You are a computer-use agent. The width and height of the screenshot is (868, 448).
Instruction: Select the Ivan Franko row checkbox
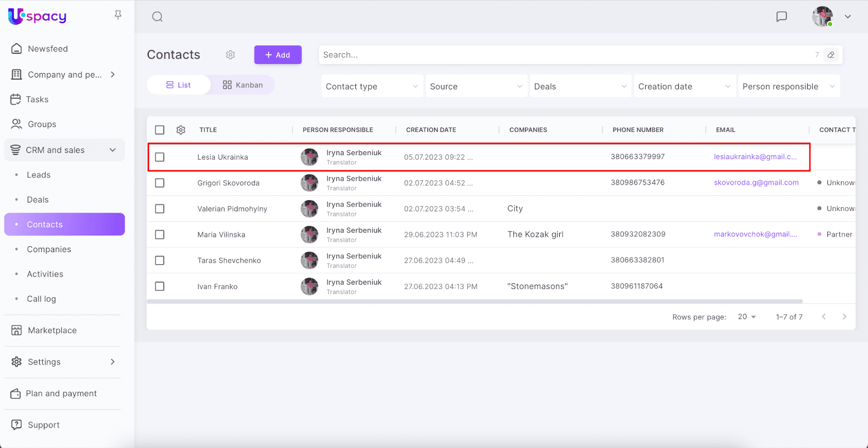tap(159, 286)
